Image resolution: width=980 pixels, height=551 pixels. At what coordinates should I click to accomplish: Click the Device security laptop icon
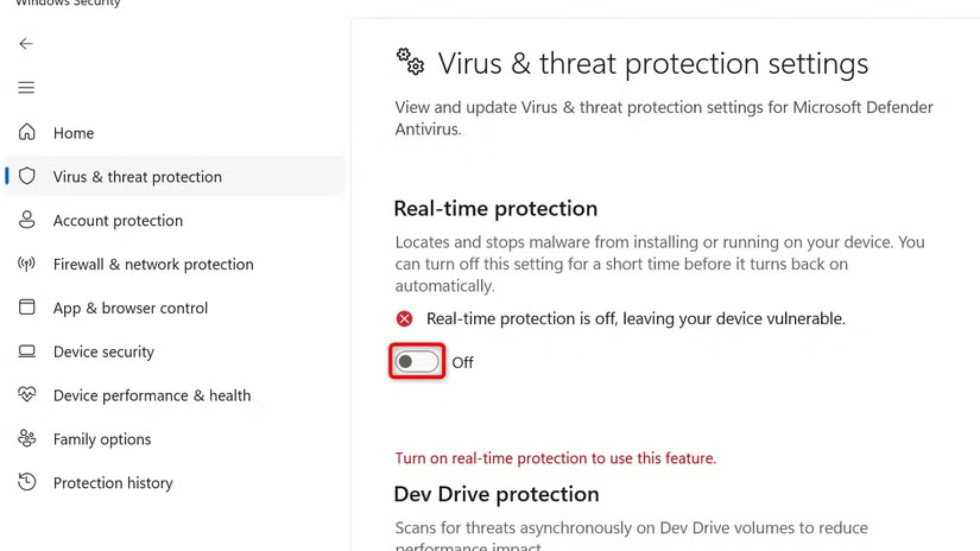point(27,351)
